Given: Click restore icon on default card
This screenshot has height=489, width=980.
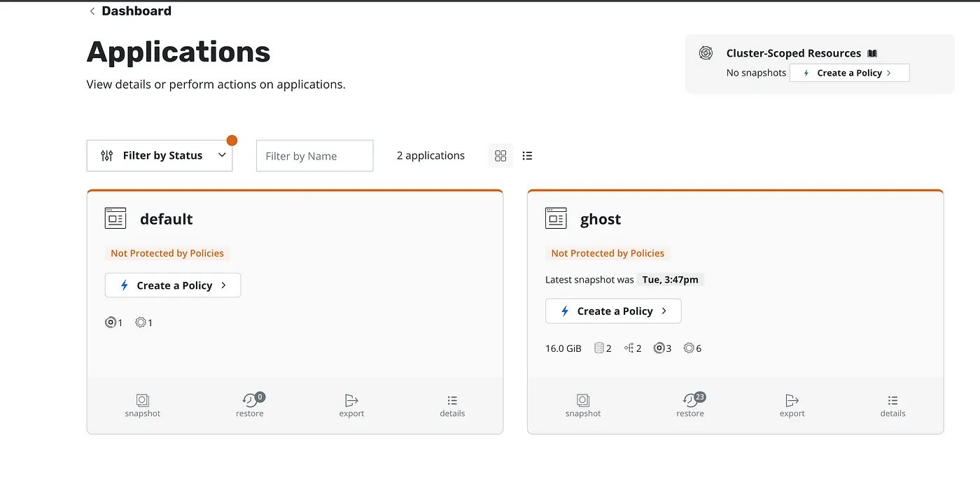Looking at the screenshot, I should pyautogui.click(x=250, y=401).
